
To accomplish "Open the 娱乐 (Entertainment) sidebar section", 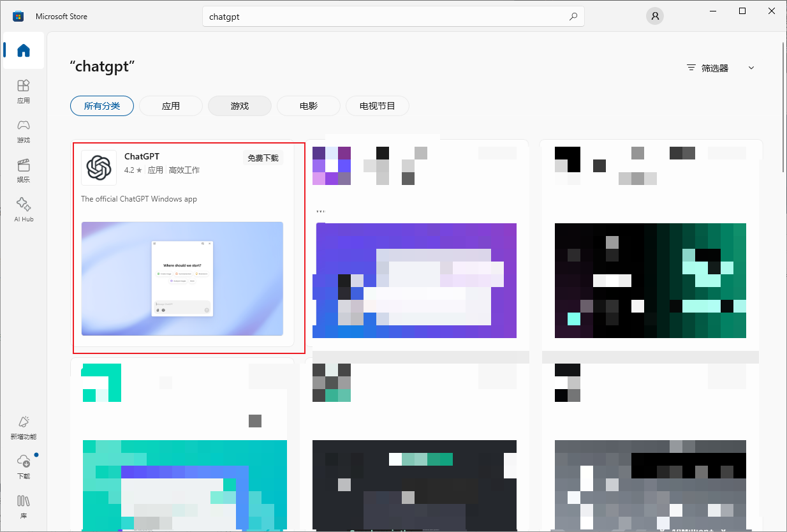I will click(24, 170).
